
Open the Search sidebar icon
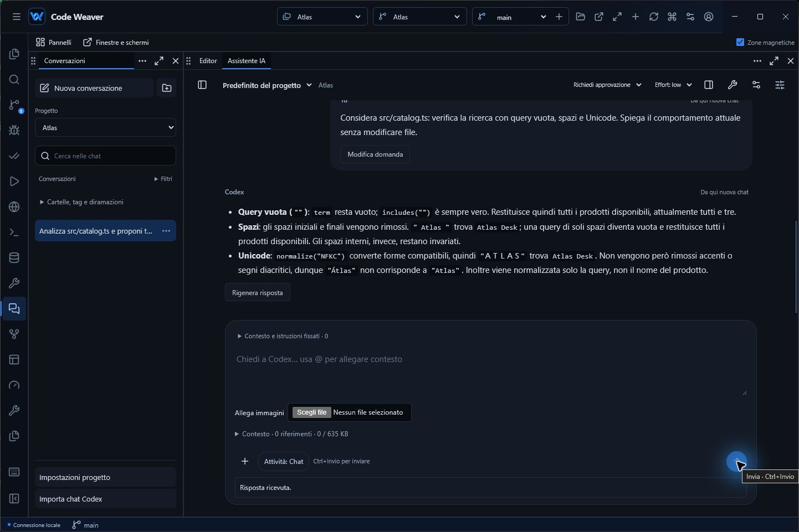click(x=14, y=79)
